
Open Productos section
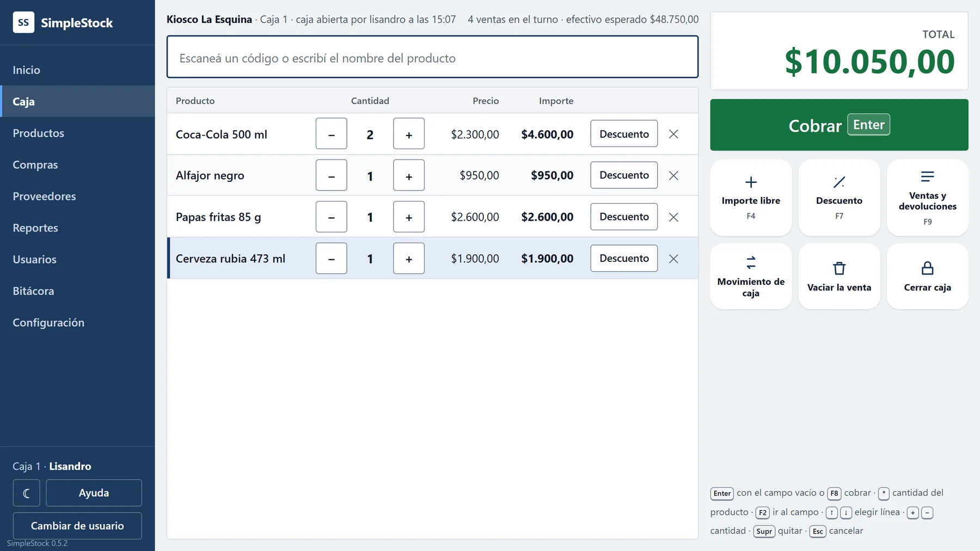(77, 133)
